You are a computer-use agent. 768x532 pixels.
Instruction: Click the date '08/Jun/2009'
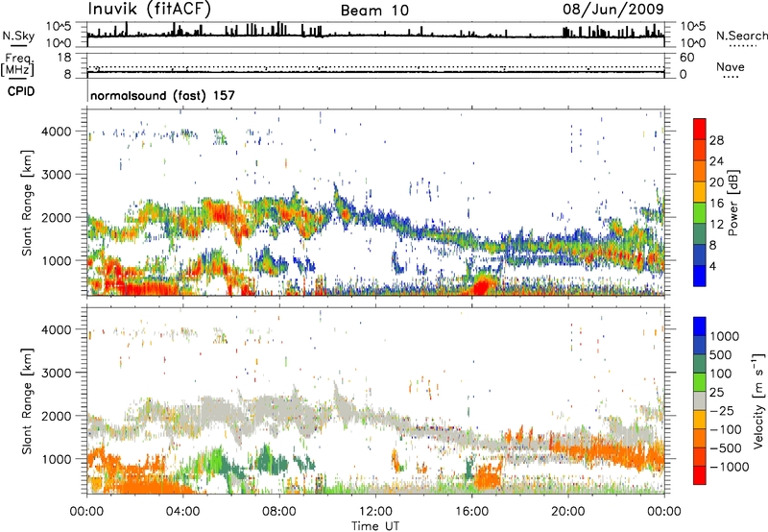[x=613, y=10]
